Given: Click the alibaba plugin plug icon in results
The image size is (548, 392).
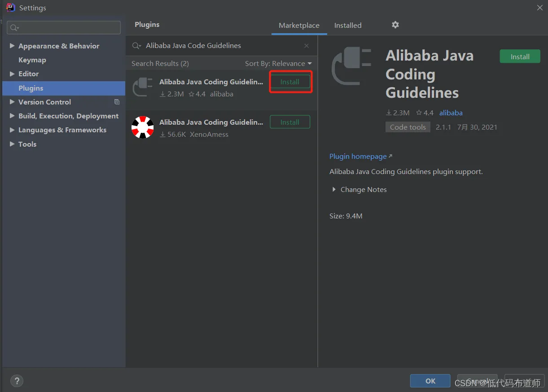Looking at the screenshot, I should (x=143, y=87).
